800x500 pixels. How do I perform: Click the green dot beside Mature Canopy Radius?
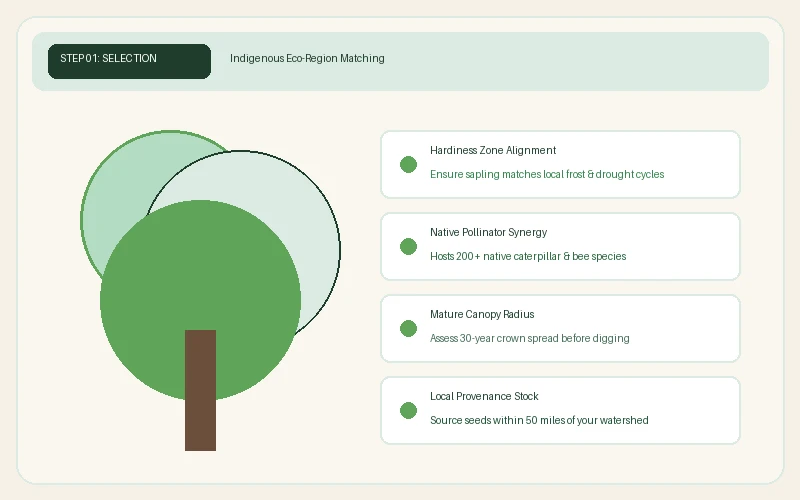408,329
